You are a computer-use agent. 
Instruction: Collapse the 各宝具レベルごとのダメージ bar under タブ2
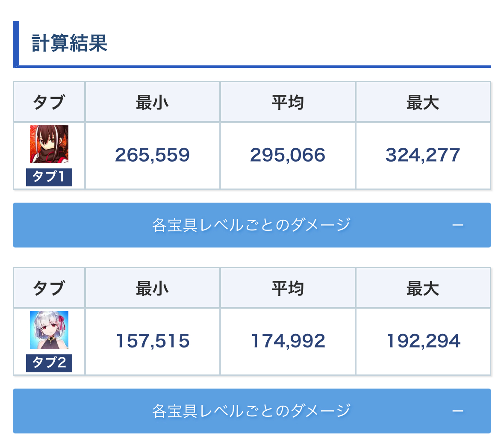coord(251,411)
